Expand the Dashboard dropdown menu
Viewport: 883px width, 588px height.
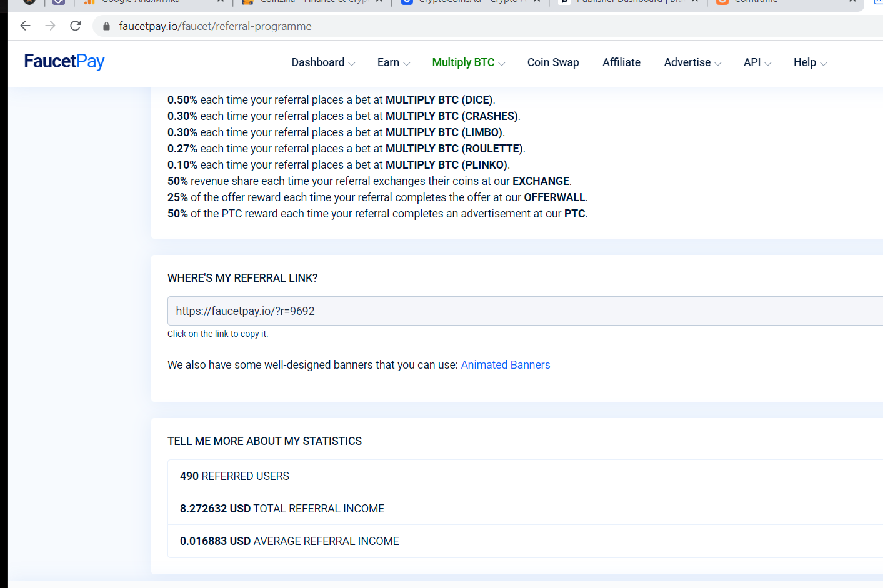(x=323, y=62)
